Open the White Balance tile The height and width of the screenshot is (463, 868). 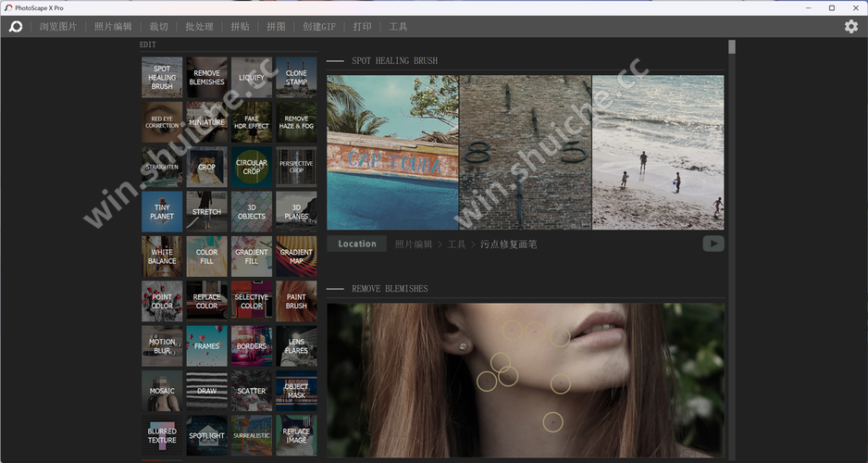(x=162, y=257)
